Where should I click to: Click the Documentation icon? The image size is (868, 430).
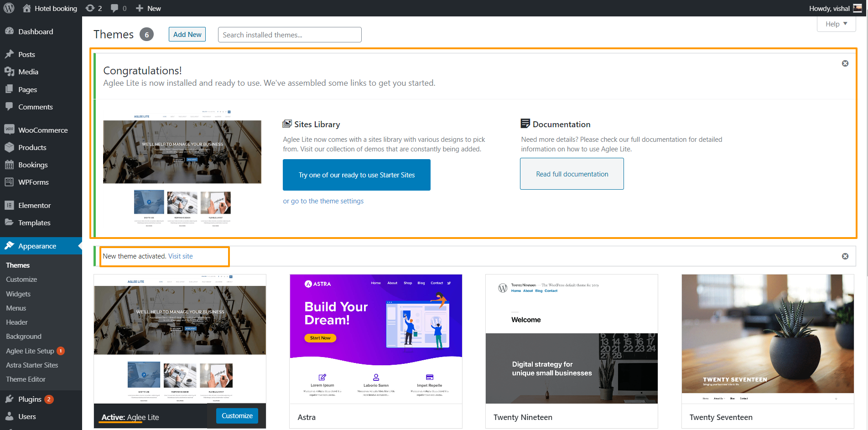coord(525,124)
